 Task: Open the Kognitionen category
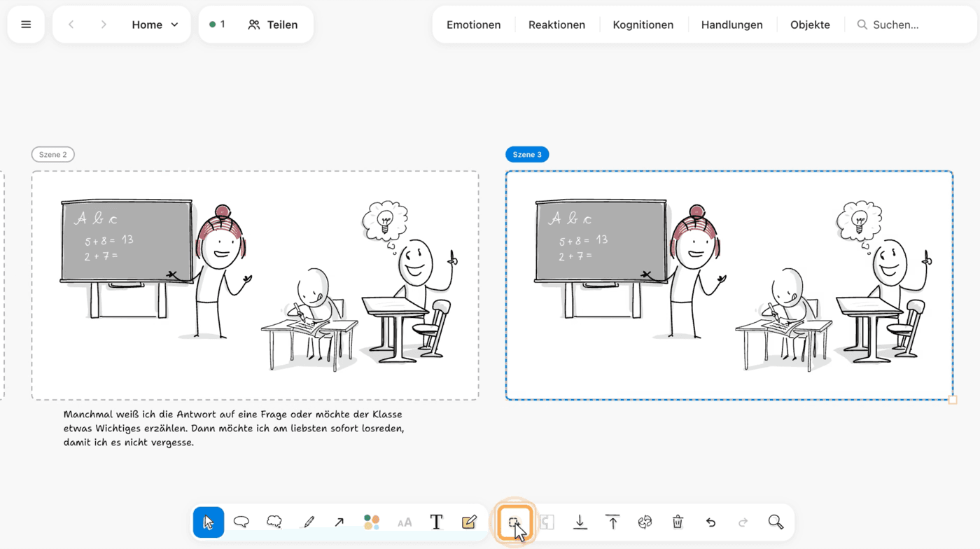643,25
